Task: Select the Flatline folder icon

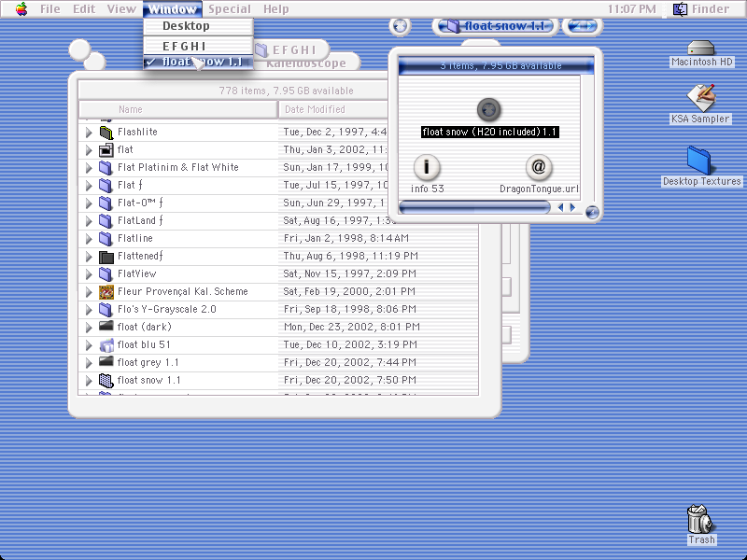Action: (106, 239)
